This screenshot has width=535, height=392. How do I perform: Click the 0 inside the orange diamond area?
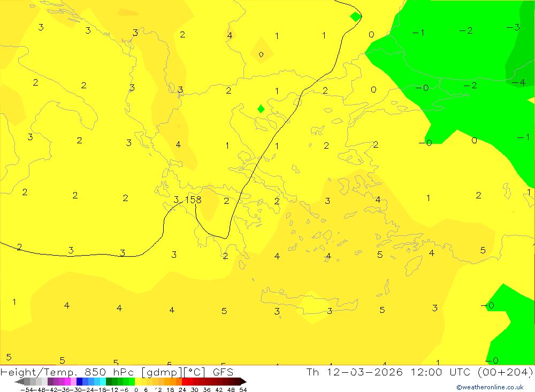261,55
